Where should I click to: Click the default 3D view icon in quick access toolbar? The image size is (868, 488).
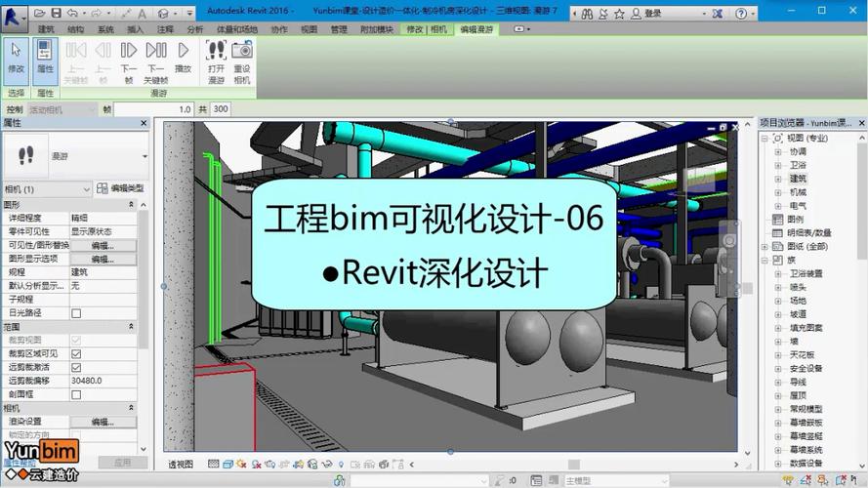(163, 14)
